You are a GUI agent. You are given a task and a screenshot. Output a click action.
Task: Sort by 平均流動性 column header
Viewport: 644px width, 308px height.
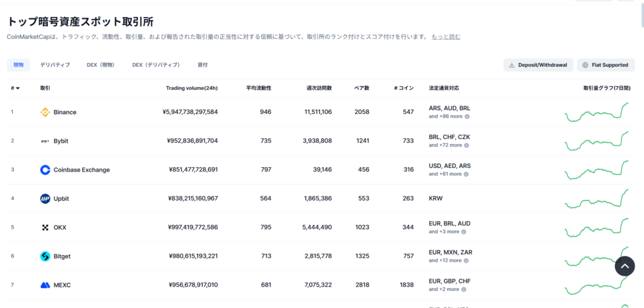coord(258,88)
